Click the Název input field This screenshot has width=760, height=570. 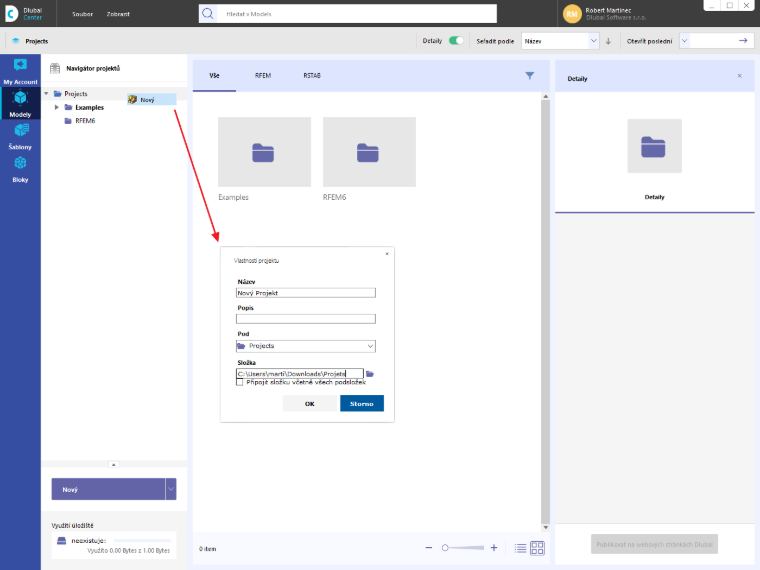(306, 293)
